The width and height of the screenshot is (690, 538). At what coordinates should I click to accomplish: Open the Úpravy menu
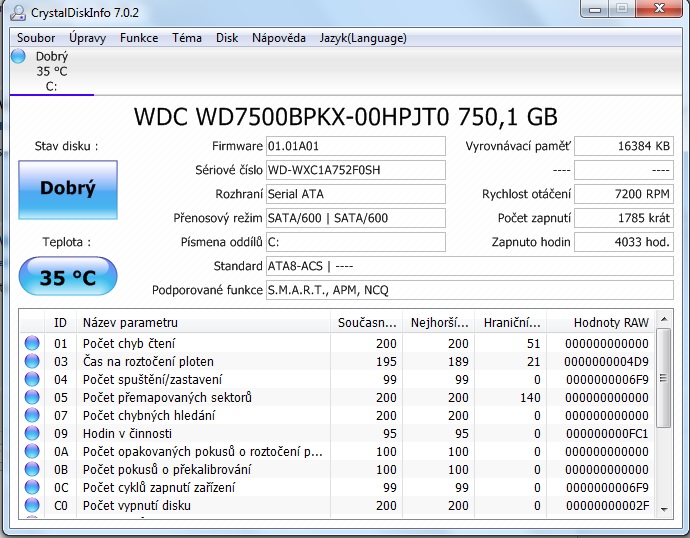coord(87,38)
